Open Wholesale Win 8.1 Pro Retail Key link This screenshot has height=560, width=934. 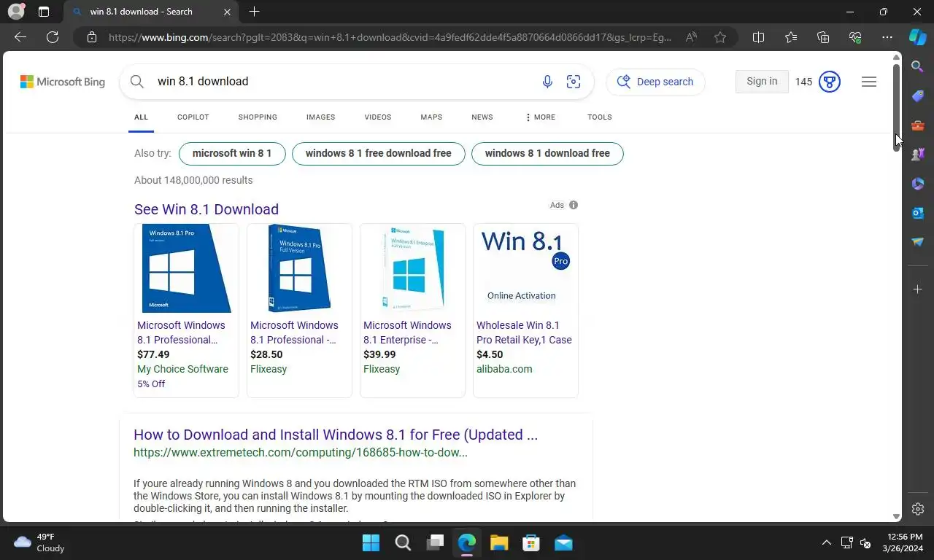524,332
